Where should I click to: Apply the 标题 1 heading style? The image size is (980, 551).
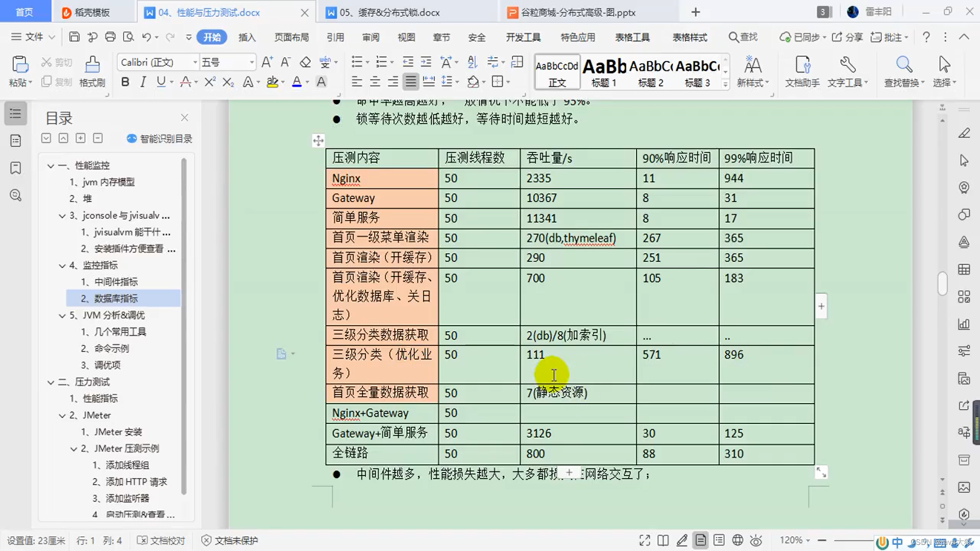(604, 72)
